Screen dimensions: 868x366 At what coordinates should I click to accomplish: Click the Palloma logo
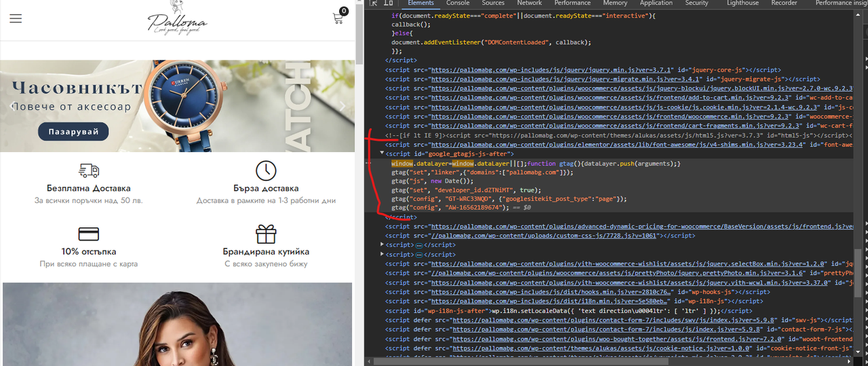(x=177, y=19)
